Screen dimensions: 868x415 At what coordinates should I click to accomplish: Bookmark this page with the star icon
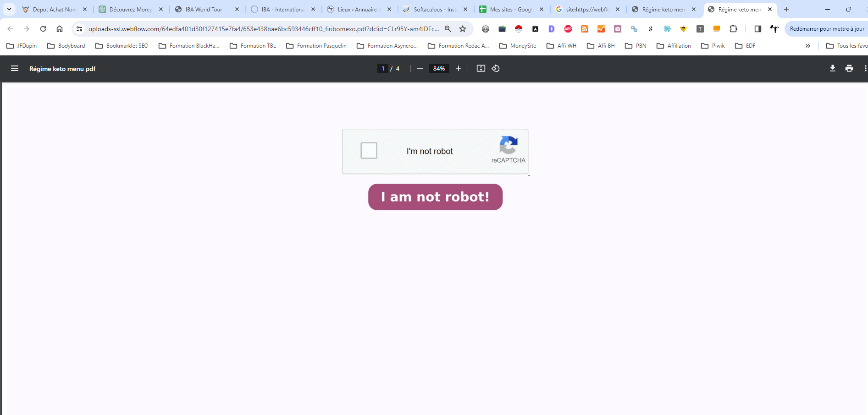[x=463, y=29]
